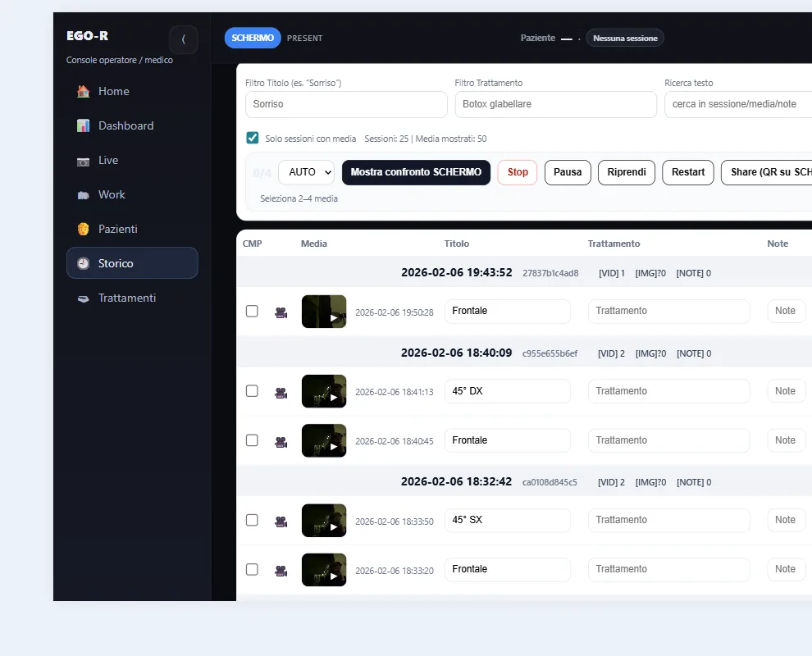
Task: Click the Dashboard chart icon
Action: (83, 125)
